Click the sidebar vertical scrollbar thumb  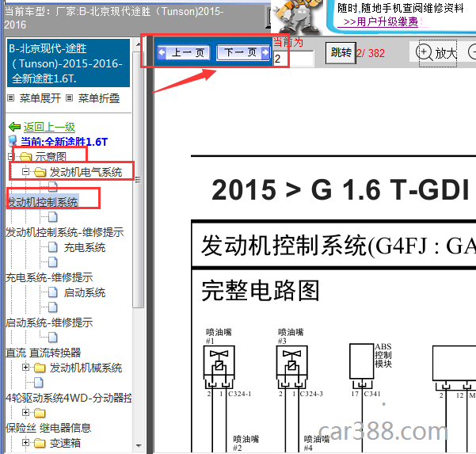tap(139, 180)
